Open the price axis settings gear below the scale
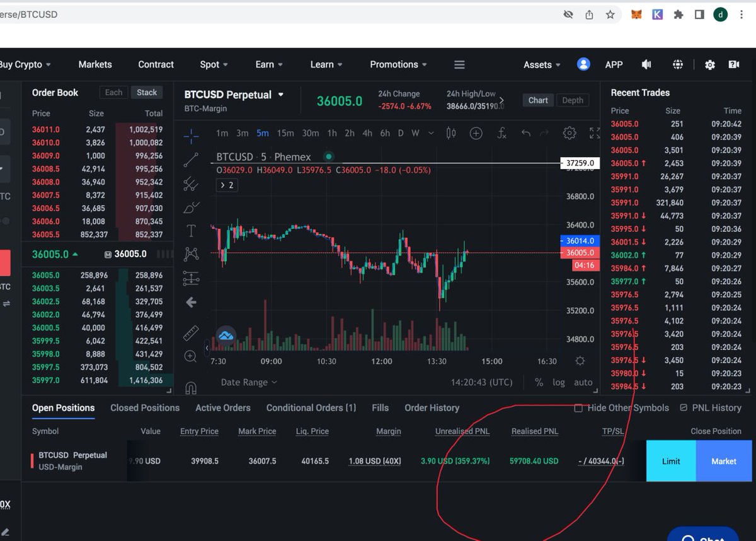 pos(580,361)
